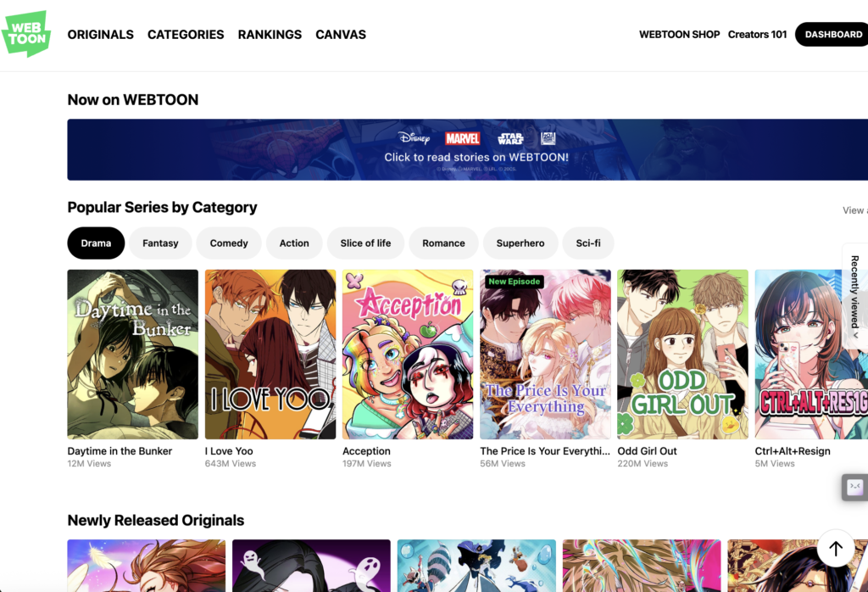The width and height of the screenshot is (868, 592).
Task: Open Creators 101 link
Action: (x=757, y=34)
